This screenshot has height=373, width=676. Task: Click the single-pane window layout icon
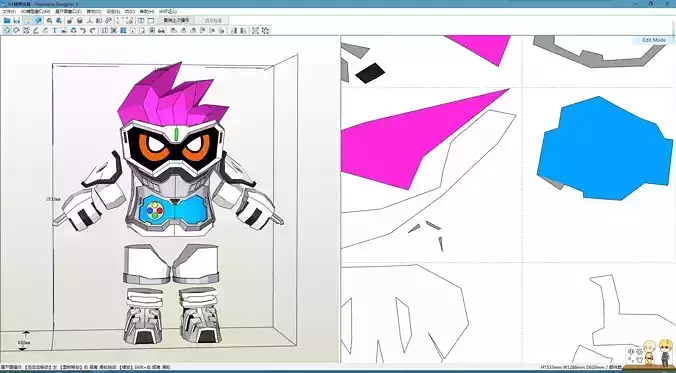[151, 20]
